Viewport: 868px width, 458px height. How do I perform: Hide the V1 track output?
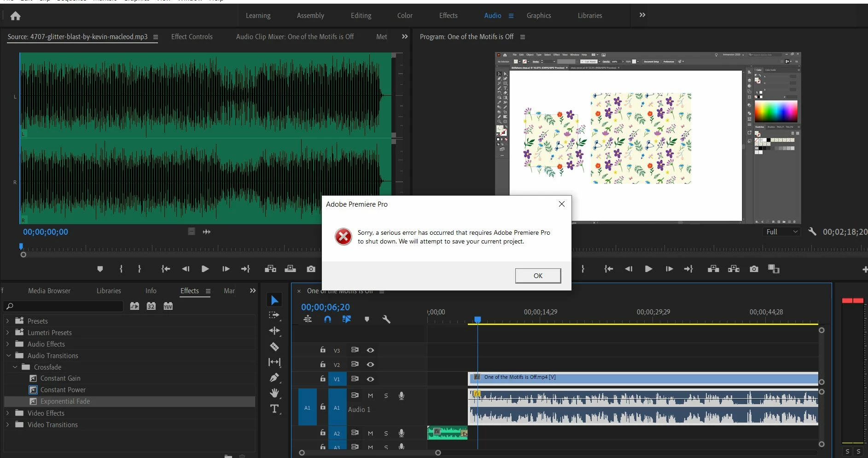pos(370,379)
